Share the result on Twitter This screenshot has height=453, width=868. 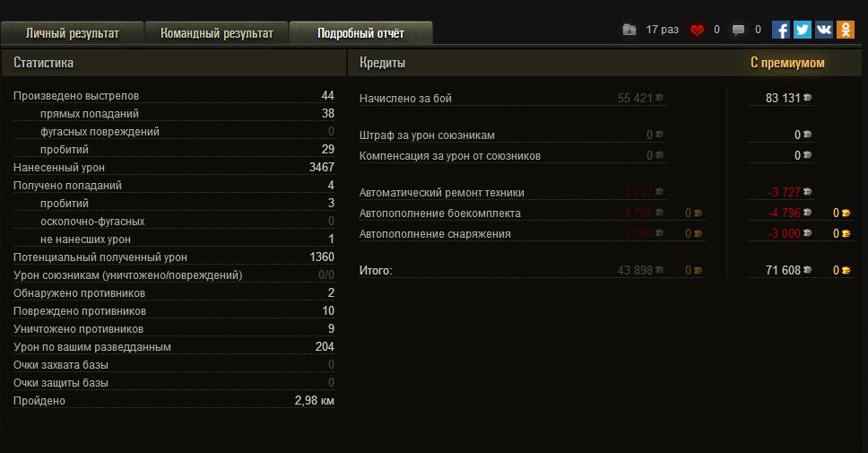(803, 30)
